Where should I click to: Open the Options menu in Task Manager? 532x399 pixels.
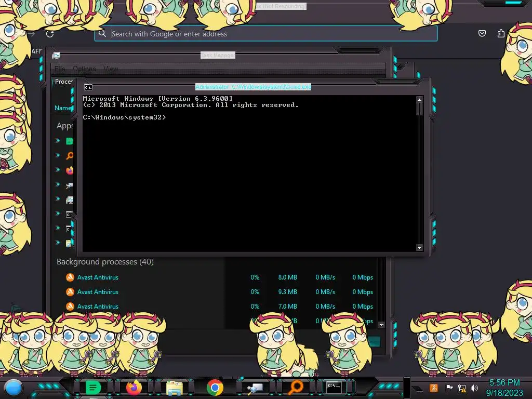84,69
